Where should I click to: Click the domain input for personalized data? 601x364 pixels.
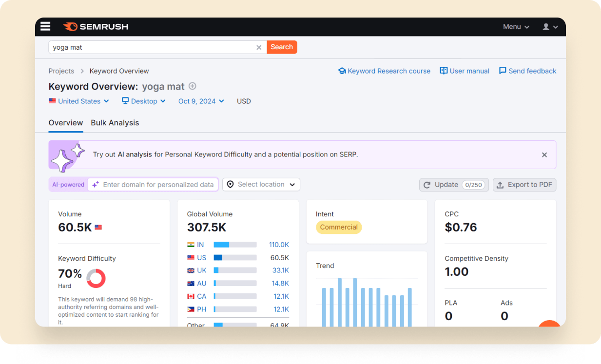point(158,185)
